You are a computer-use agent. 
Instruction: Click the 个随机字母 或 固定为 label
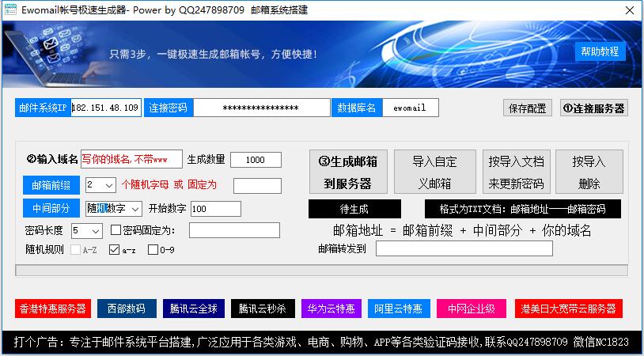coord(169,185)
